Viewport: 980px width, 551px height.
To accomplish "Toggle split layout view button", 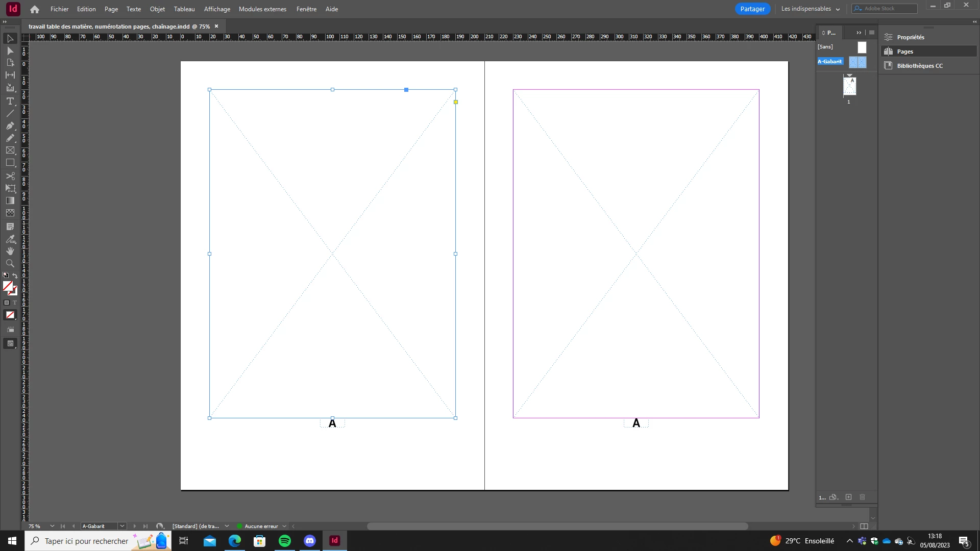I will (x=864, y=526).
